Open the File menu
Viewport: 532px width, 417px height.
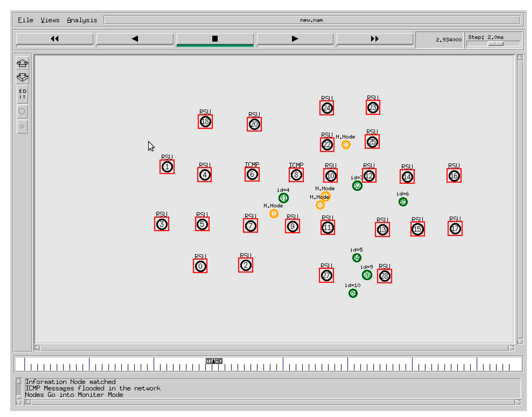[x=25, y=20]
